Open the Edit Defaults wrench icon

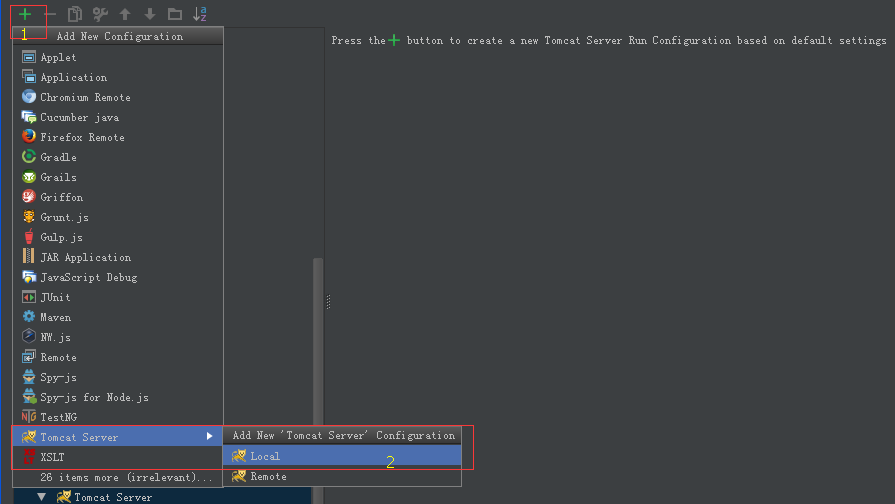click(x=100, y=14)
